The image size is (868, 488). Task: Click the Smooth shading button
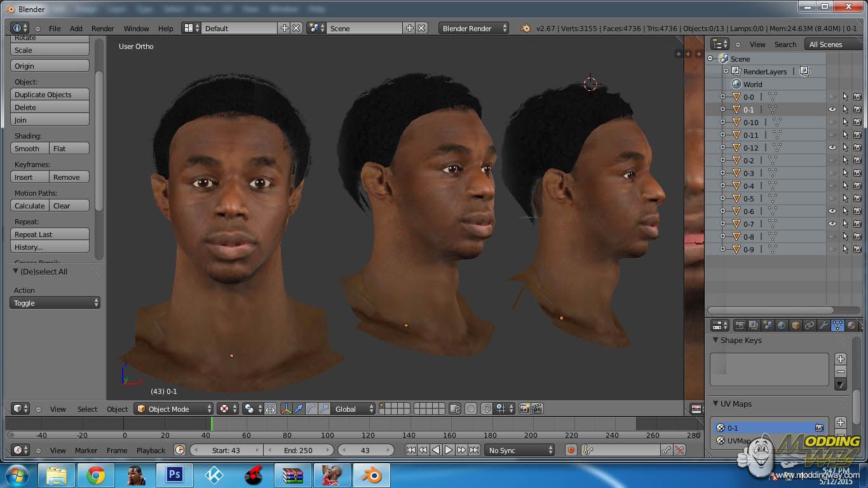point(29,149)
